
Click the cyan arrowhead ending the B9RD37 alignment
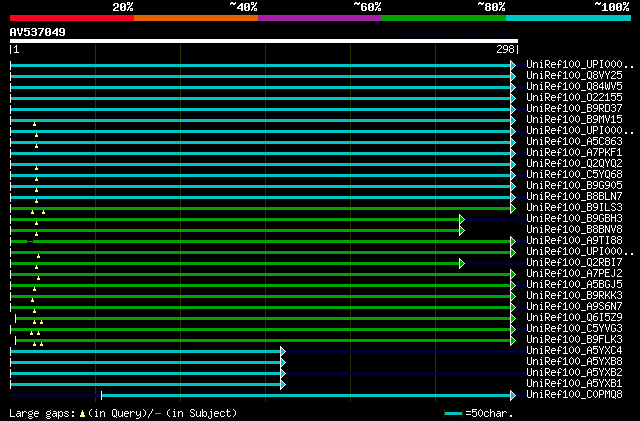click(x=513, y=109)
